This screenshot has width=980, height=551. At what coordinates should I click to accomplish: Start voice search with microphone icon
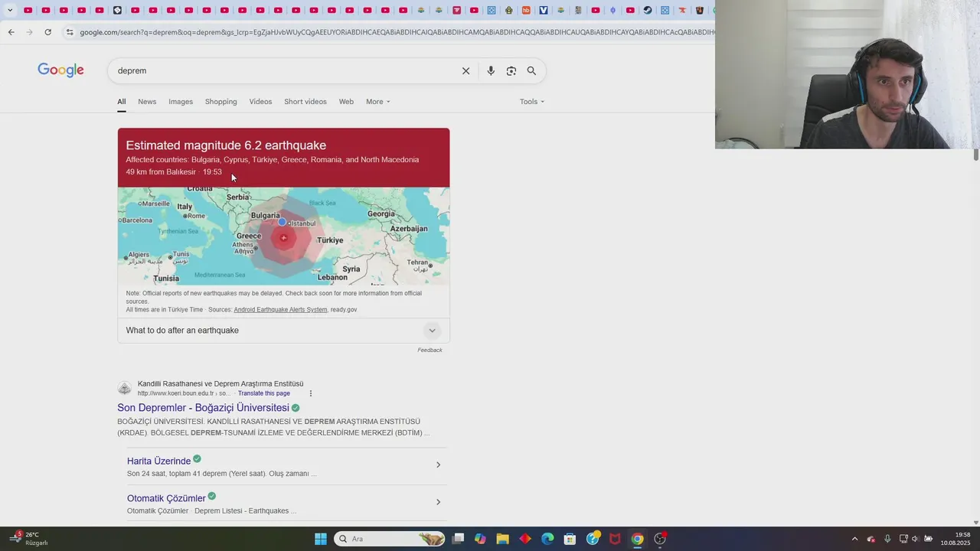point(491,70)
